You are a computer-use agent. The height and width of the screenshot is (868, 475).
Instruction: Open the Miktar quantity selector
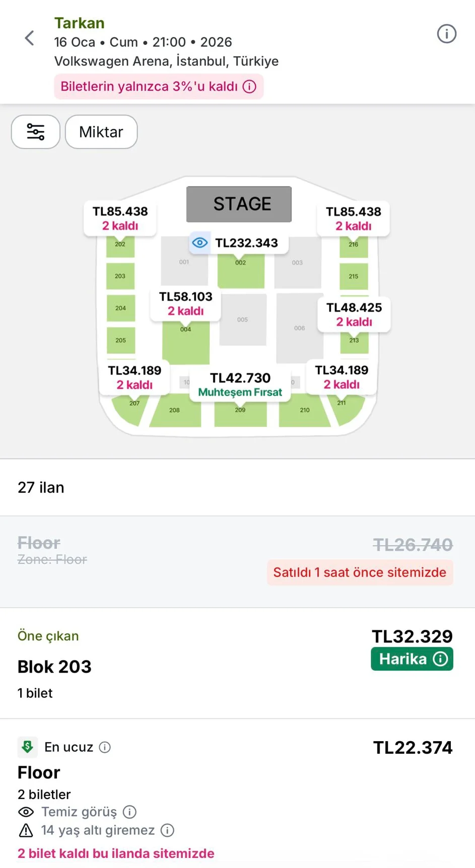[x=101, y=132]
